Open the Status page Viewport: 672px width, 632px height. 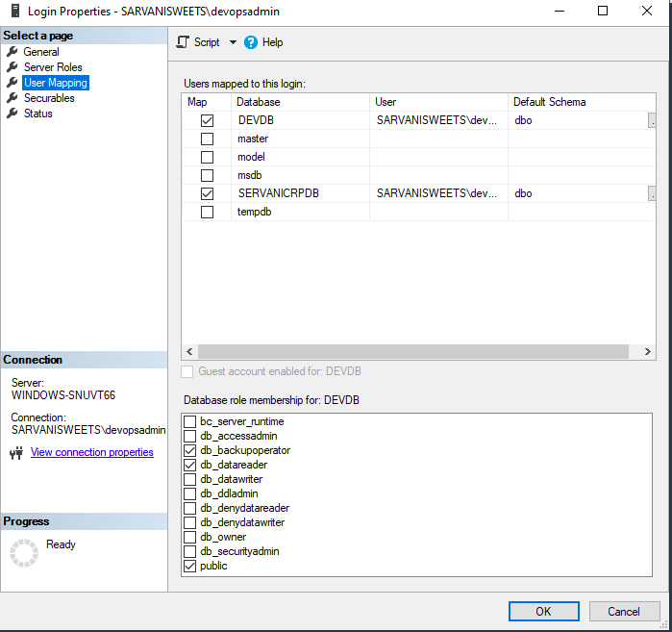pyautogui.click(x=38, y=114)
